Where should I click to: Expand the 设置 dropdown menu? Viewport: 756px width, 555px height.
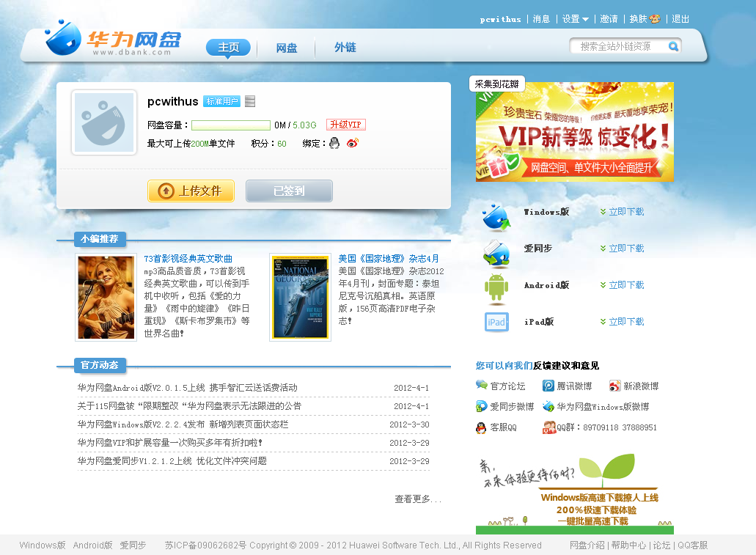coord(575,19)
